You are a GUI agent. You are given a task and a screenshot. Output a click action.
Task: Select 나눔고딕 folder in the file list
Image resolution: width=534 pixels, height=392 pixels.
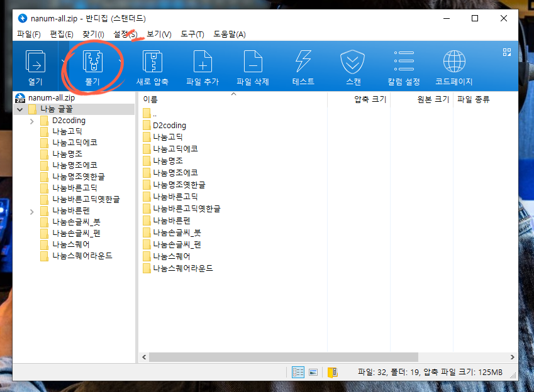pyautogui.click(x=163, y=137)
